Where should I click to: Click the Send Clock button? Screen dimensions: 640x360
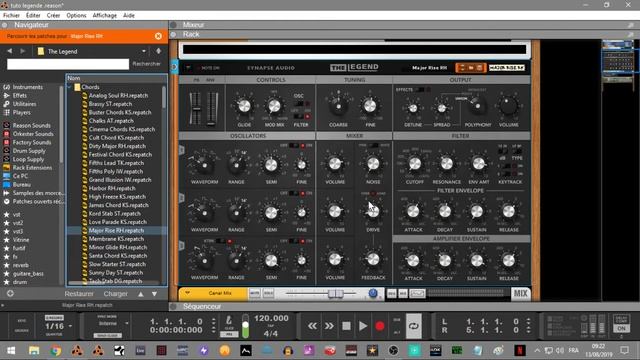pyautogui.click(x=107, y=335)
